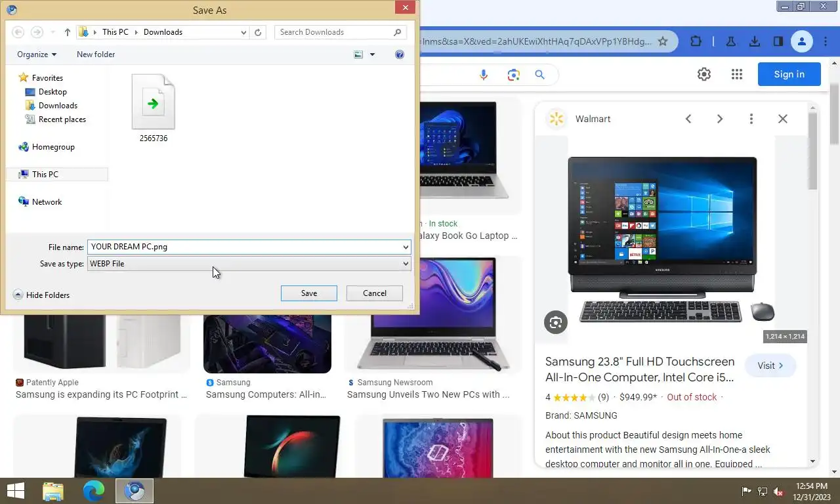Click the Save button

309,293
